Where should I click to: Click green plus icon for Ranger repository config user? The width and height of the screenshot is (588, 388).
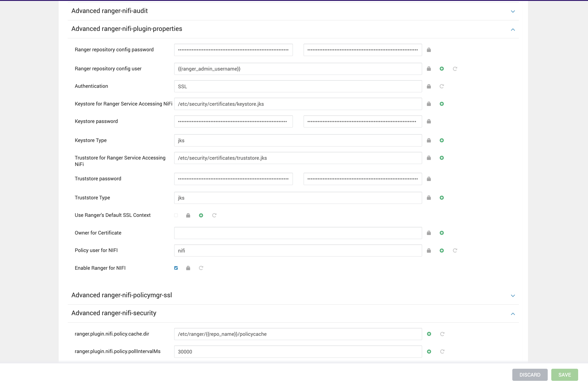click(x=442, y=69)
